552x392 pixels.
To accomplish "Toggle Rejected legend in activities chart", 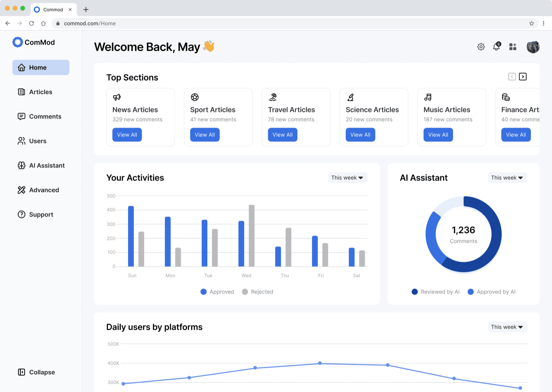I will (x=258, y=292).
